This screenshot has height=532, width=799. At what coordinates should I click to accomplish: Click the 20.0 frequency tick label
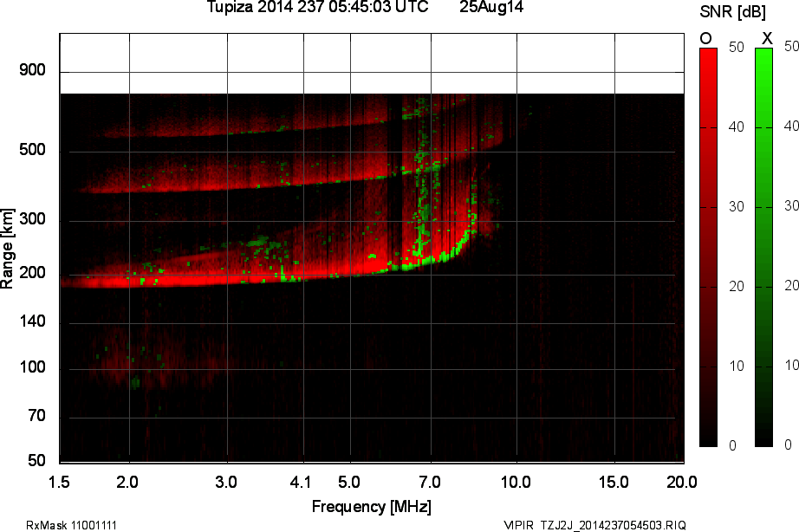tap(682, 482)
